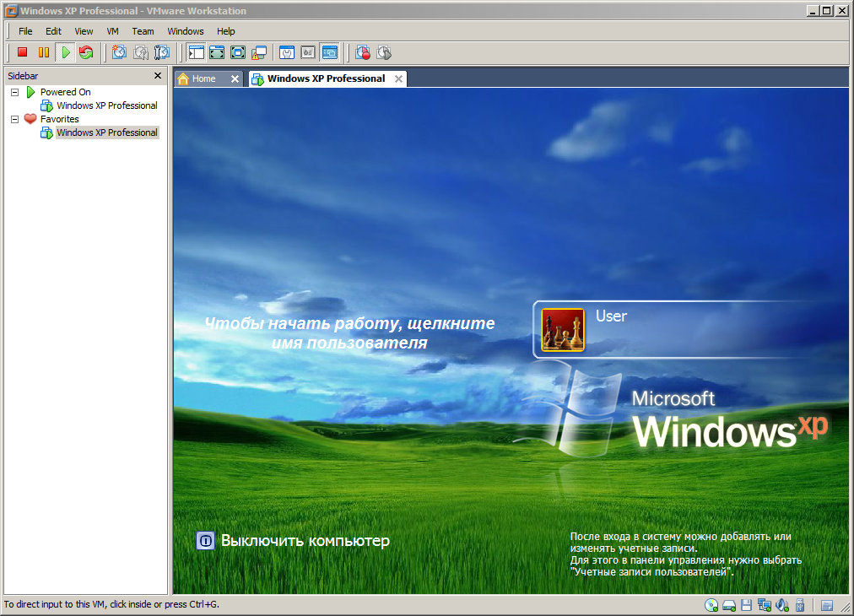
Task: Click the green Powered On arrow icon
Action: pyautogui.click(x=31, y=92)
